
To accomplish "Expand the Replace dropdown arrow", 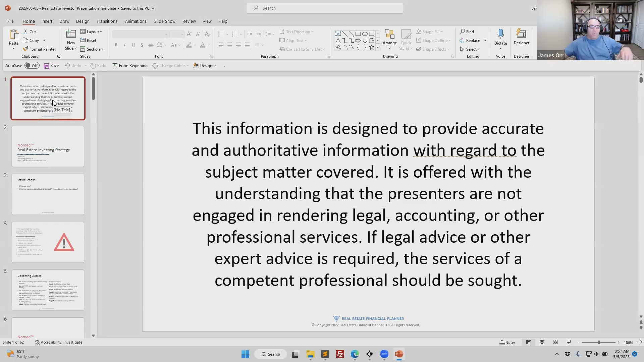I will tap(485, 41).
